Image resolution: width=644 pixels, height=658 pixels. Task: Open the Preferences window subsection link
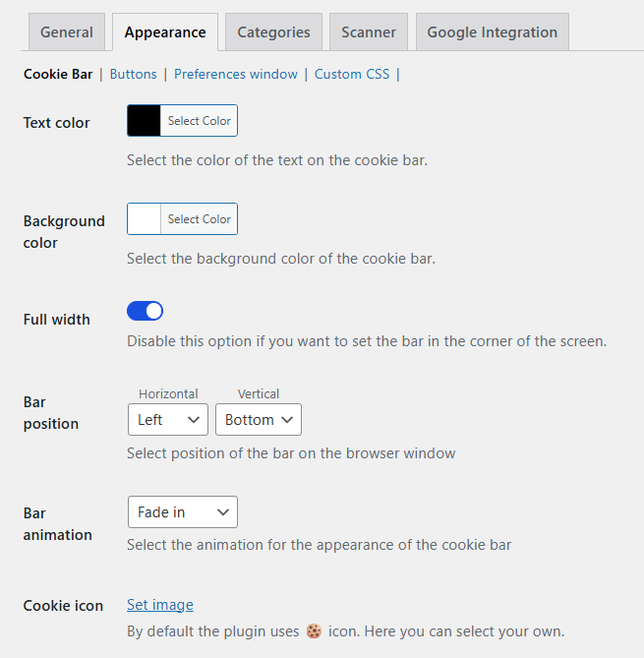click(x=236, y=74)
